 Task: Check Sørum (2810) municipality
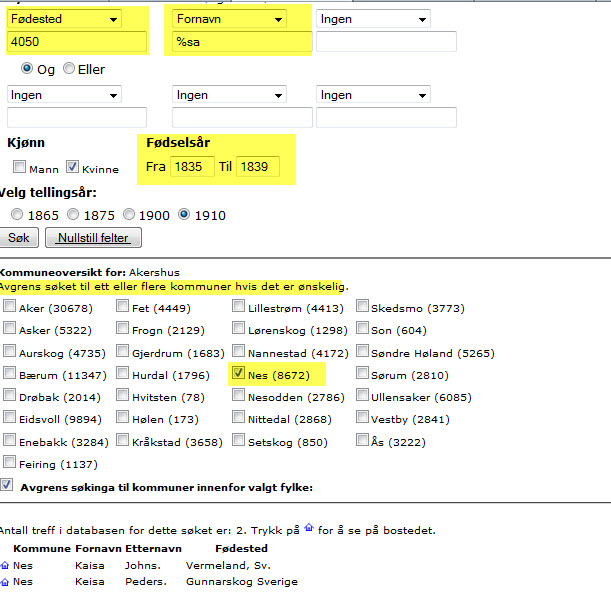(362, 373)
